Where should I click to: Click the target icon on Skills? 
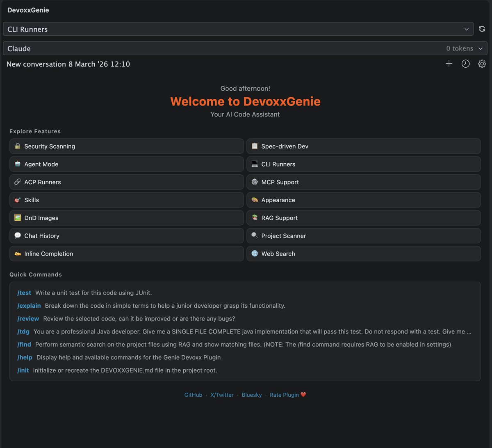point(17,200)
